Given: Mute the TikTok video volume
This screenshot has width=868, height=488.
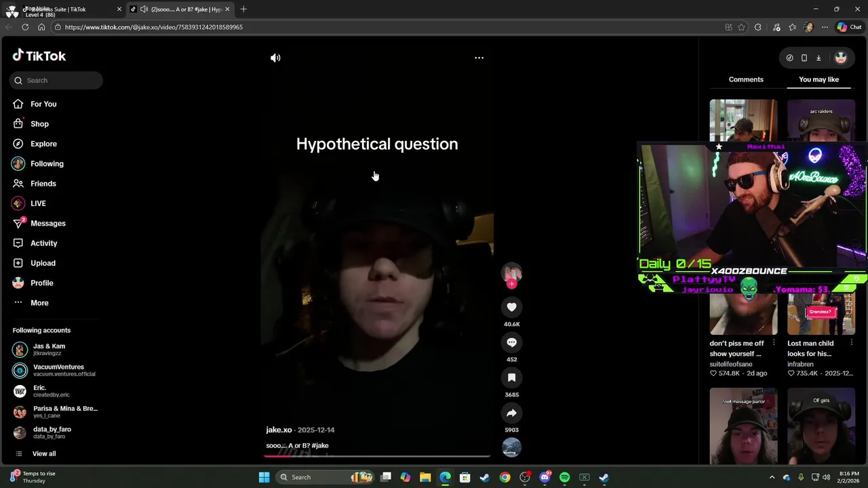Looking at the screenshot, I should (275, 58).
